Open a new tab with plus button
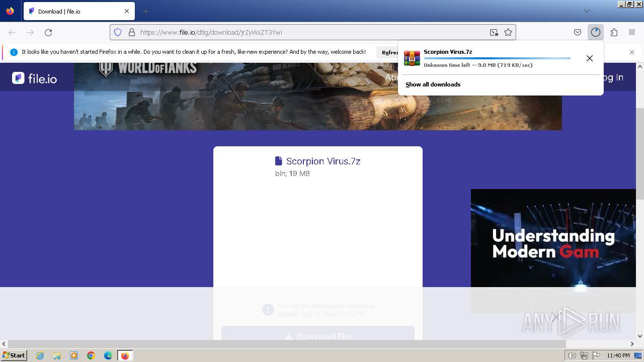Viewport: 644px width, 362px height. [x=145, y=11]
